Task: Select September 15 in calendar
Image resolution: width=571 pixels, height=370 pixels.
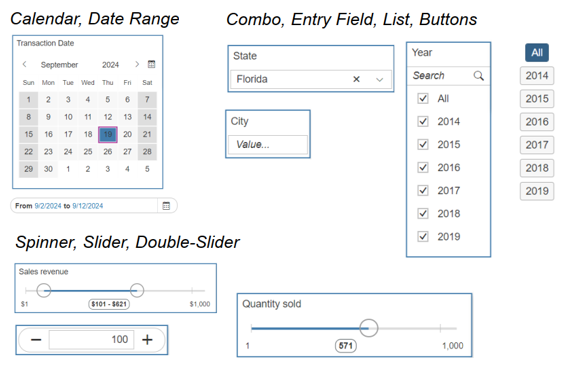Action: pyautogui.click(x=28, y=134)
